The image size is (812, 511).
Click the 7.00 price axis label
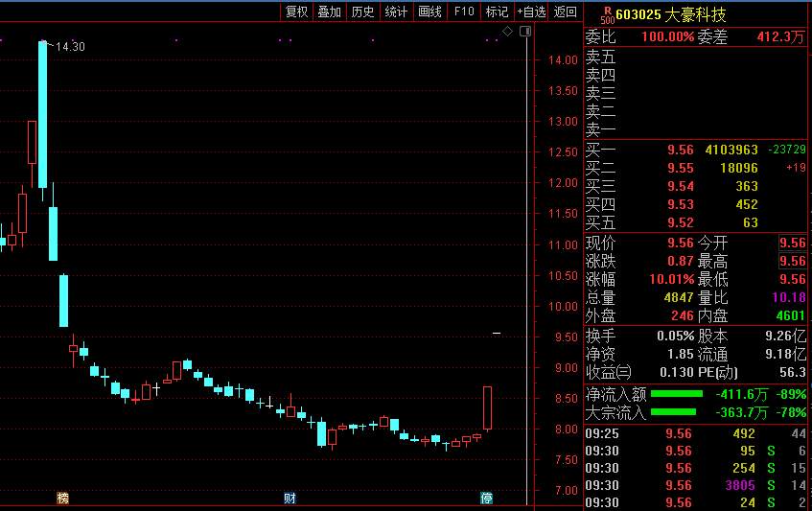[x=565, y=491]
